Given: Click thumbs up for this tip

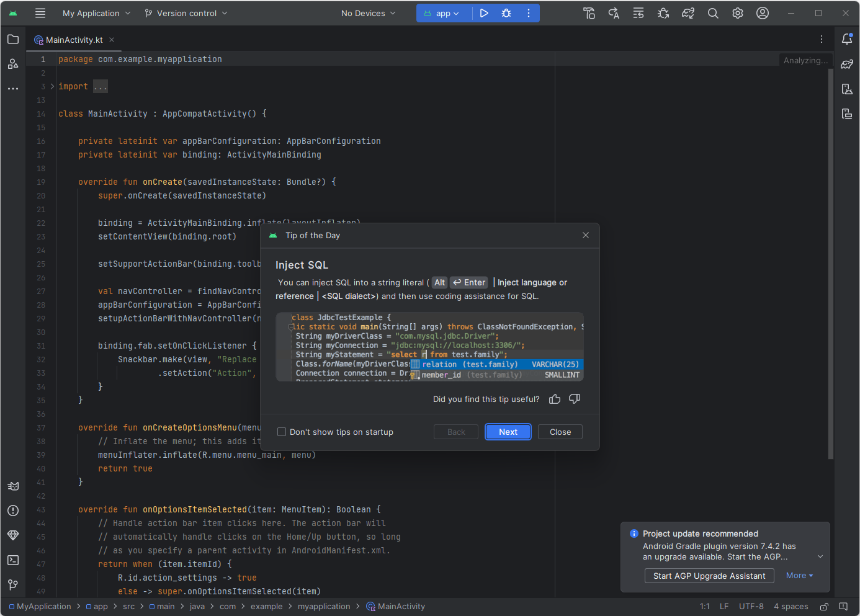Looking at the screenshot, I should pyautogui.click(x=555, y=399).
